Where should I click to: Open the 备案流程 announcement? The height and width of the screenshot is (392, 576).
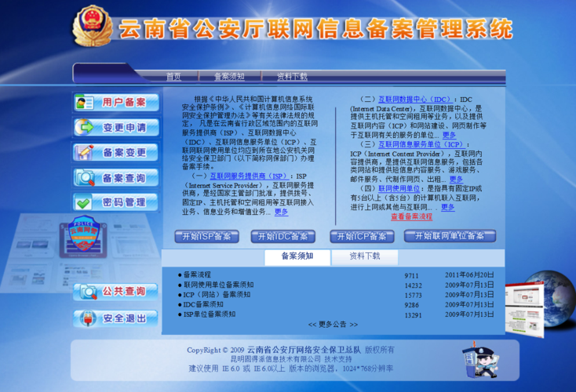(x=197, y=274)
